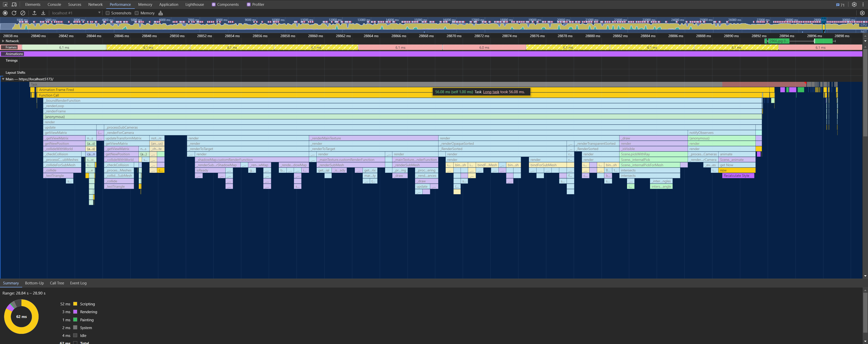868x344 pixels.
Task: Click the save profile download icon
Action: click(43, 13)
